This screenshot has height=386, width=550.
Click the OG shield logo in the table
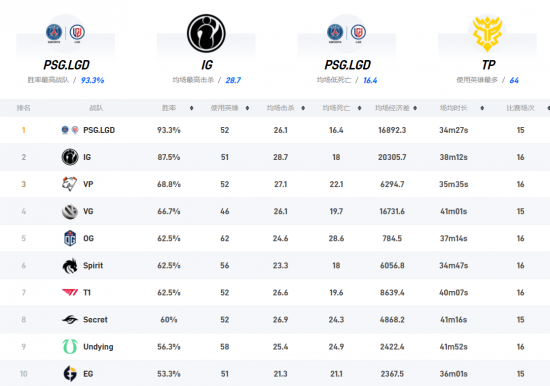click(x=70, y=238)
